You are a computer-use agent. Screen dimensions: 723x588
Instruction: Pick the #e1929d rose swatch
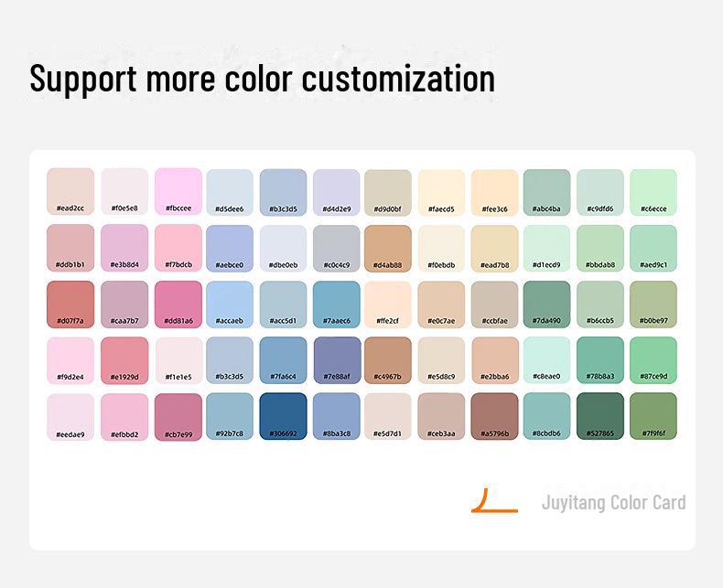pos(124,360)
